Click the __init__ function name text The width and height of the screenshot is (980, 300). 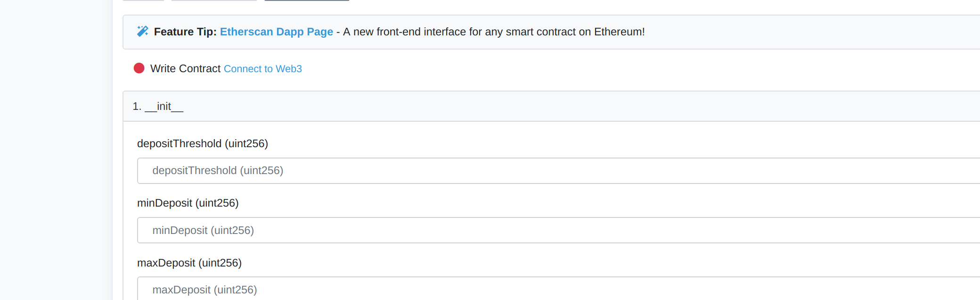pyautogui.click(x=164, y=107)
